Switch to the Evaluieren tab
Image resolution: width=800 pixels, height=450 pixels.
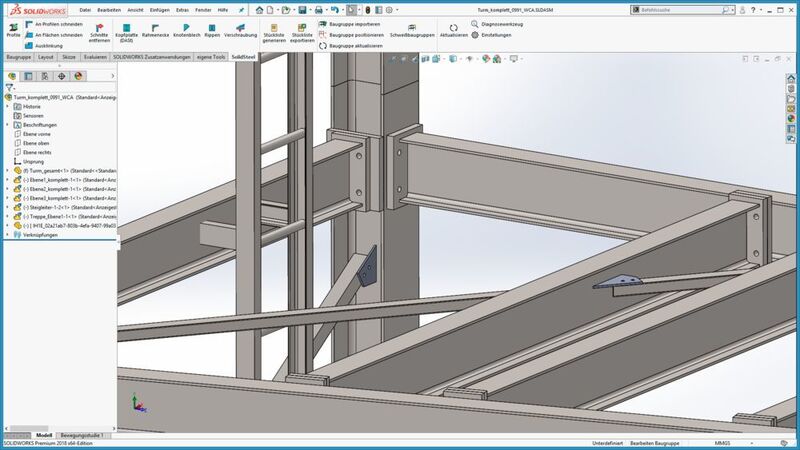tap(95, 57)
